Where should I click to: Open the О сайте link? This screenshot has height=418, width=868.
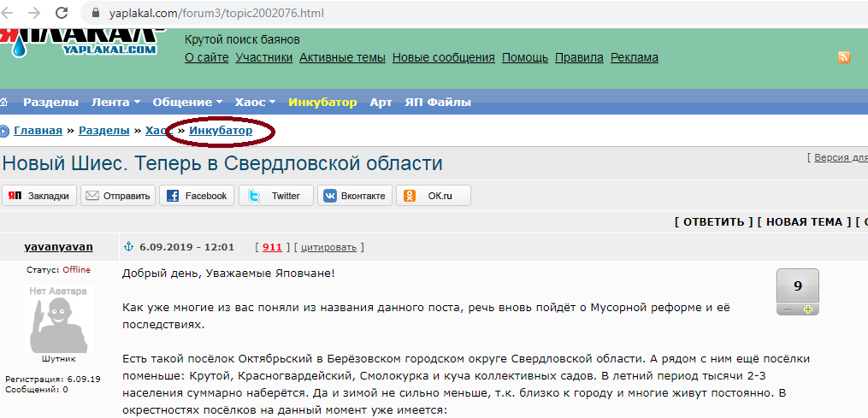(206, 57)
